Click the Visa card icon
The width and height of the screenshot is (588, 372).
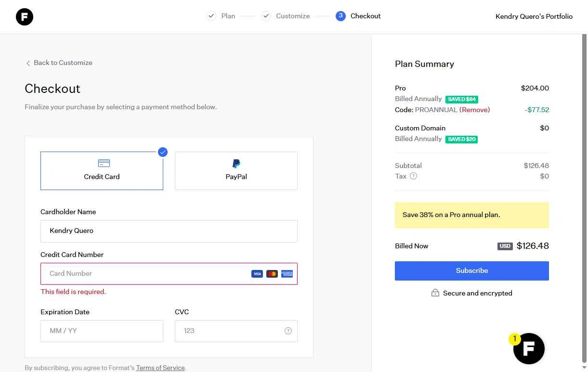[x=257, y=274]
